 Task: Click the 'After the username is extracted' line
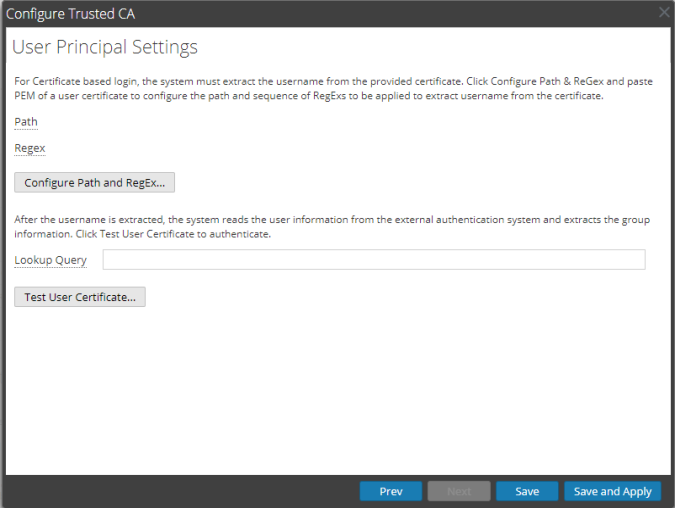(330, 220)
